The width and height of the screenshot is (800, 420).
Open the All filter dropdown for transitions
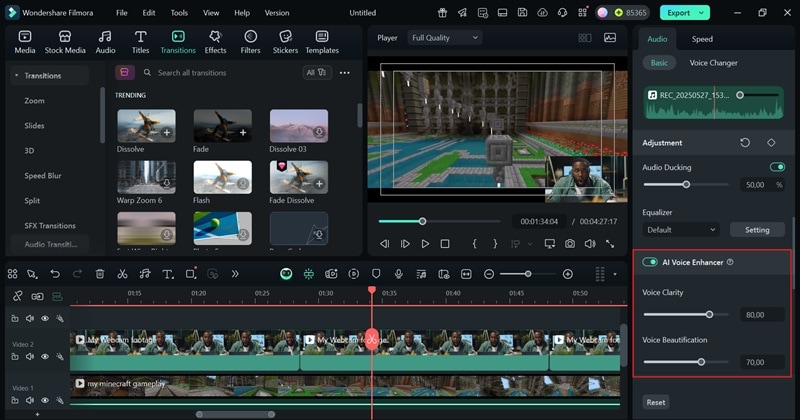317,72
